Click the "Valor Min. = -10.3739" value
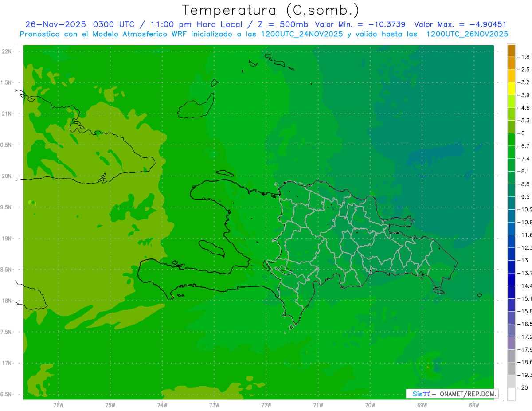 [360, 24]
